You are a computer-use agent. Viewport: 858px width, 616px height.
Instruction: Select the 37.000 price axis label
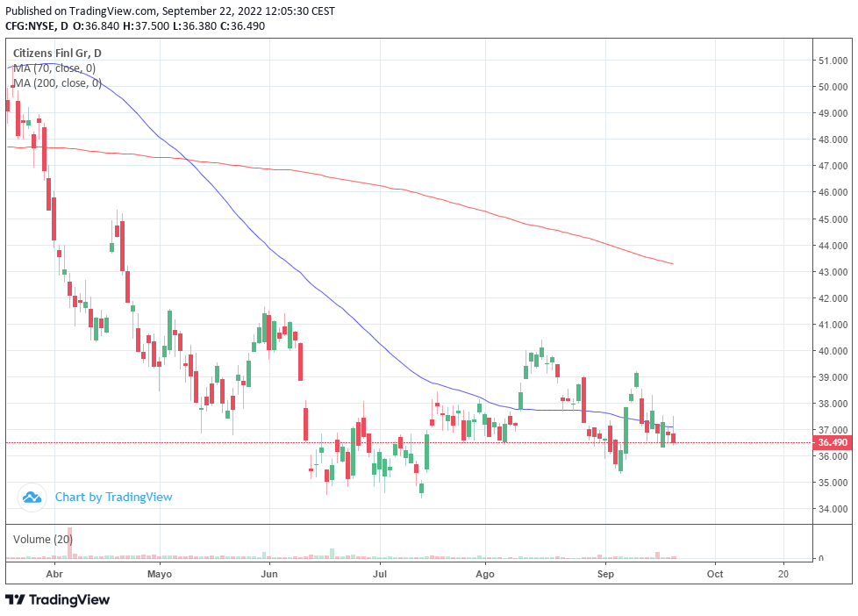tap(833, 430)
